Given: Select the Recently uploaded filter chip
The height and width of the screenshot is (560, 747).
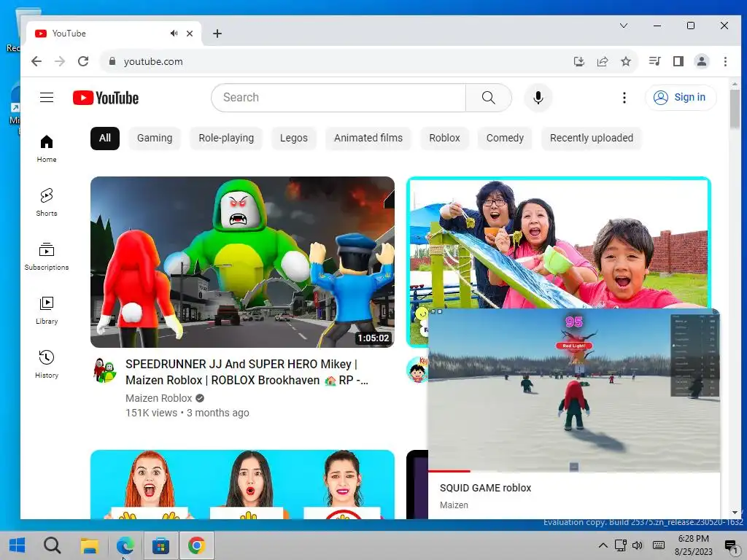Looking at the screenshot, I should (x=592, y=138).
